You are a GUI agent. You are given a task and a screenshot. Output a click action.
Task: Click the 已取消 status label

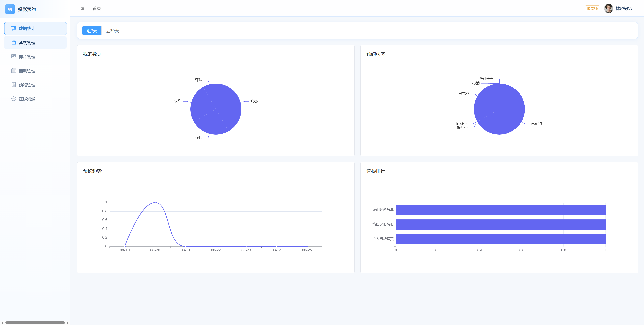point(474,83)
